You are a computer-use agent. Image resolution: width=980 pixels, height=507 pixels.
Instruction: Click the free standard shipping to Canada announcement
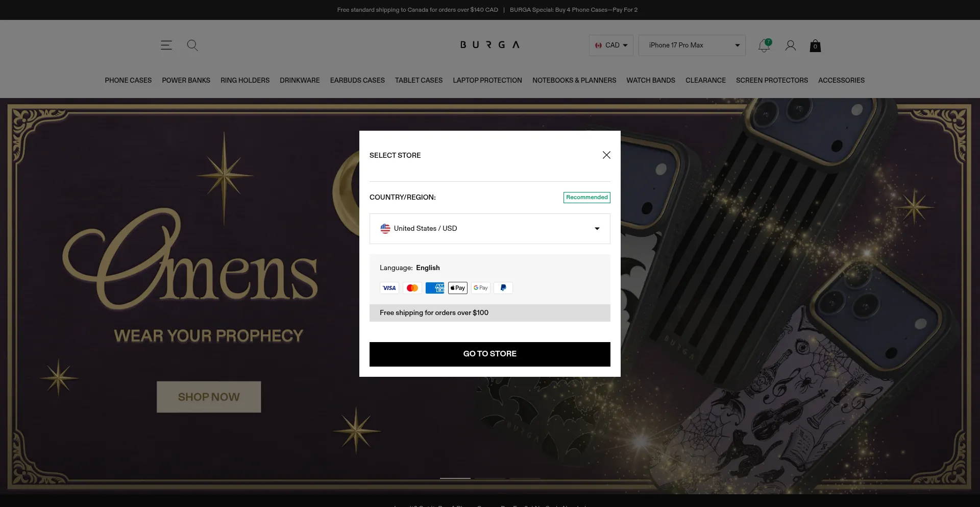(418, 10)
